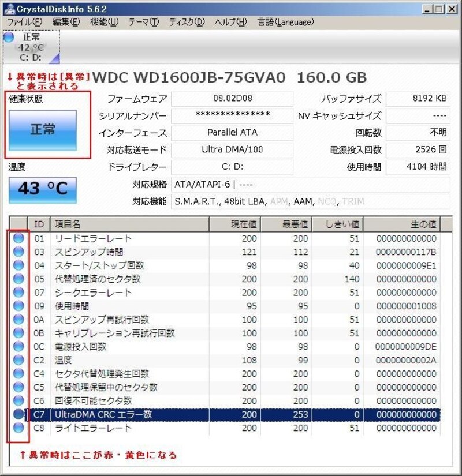
Task: Open the 言語(Language) menu
Action: [x=285, y=22]
